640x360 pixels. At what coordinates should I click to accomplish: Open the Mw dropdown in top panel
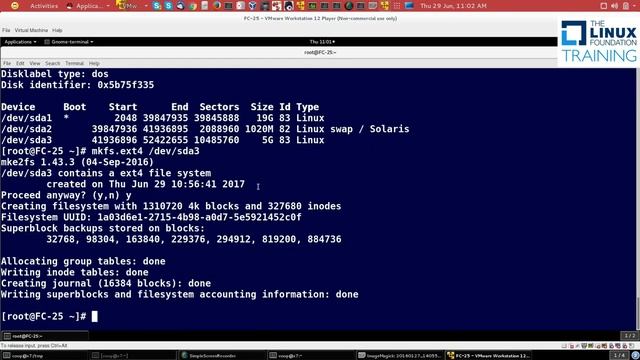tap(131, 6)
